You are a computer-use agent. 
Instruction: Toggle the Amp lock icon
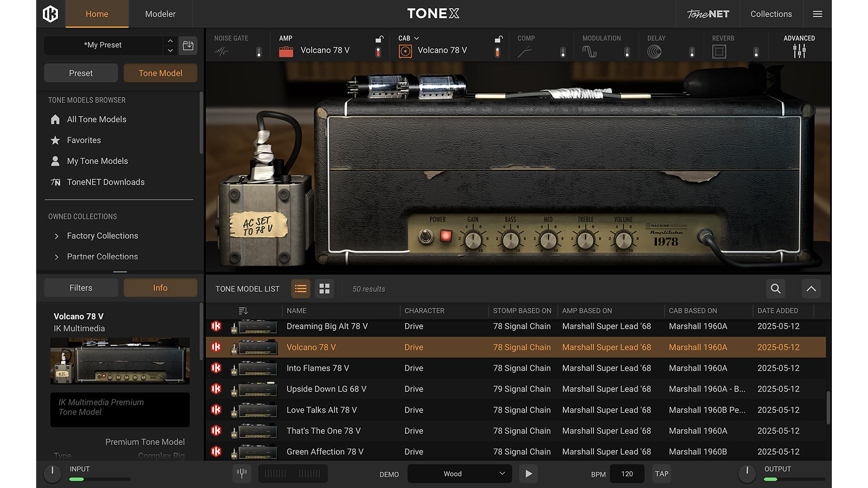[x=379, y=39]
